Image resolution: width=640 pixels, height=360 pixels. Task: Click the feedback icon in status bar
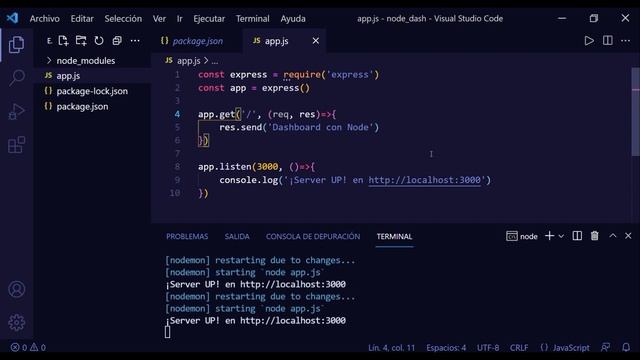[606, 347]
